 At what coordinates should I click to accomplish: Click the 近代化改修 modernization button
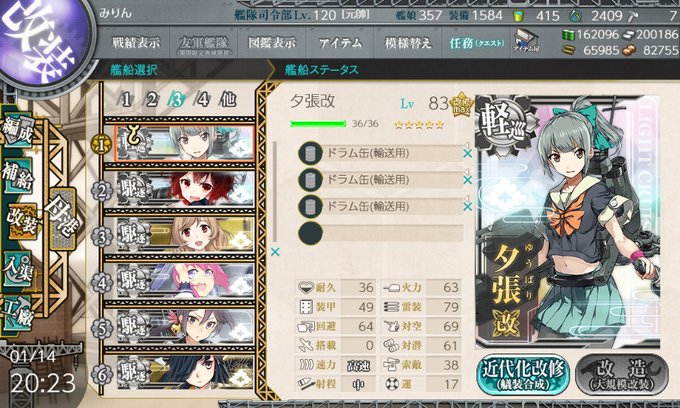click(523, 375)
